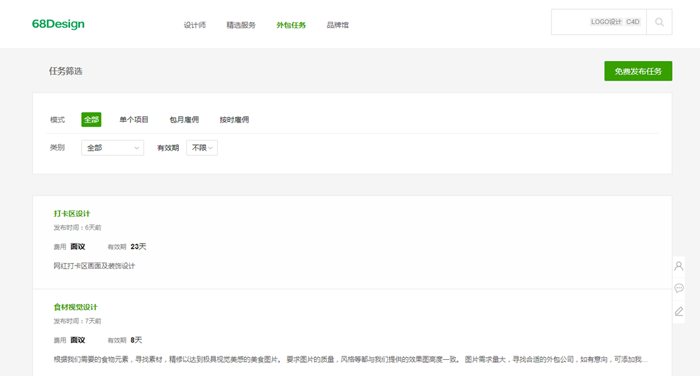Viewport: 700px width, 376px height.
Task: Select the 全部 mode filter
Action: point(91,120)
